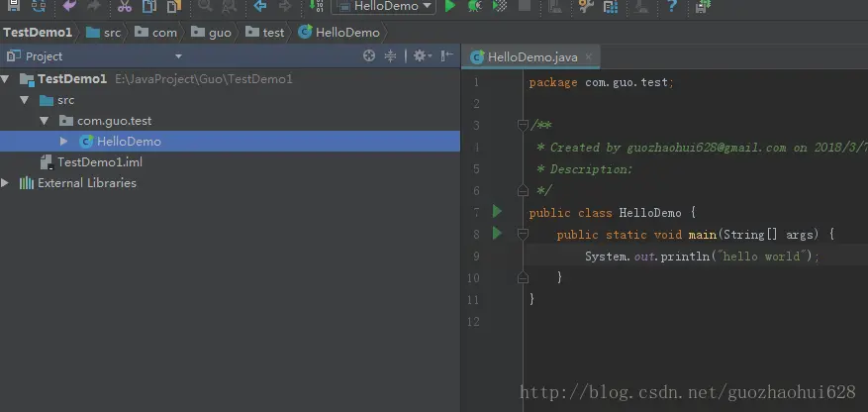Click the Copy icon in the toolbar
The width and height of the screenshot is (868, 412).
[149, 6]
